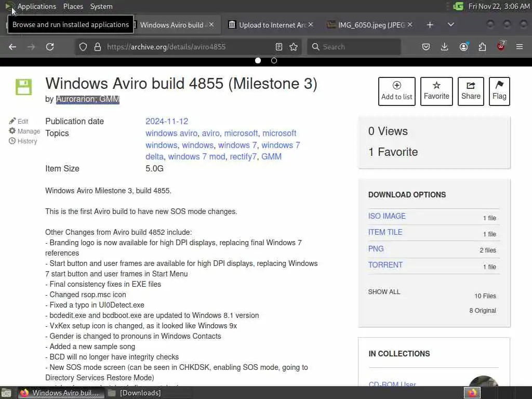This screenshot has width=532, height=399.
Task: Open the Firefox account icon
Action: tap(464, 47)
